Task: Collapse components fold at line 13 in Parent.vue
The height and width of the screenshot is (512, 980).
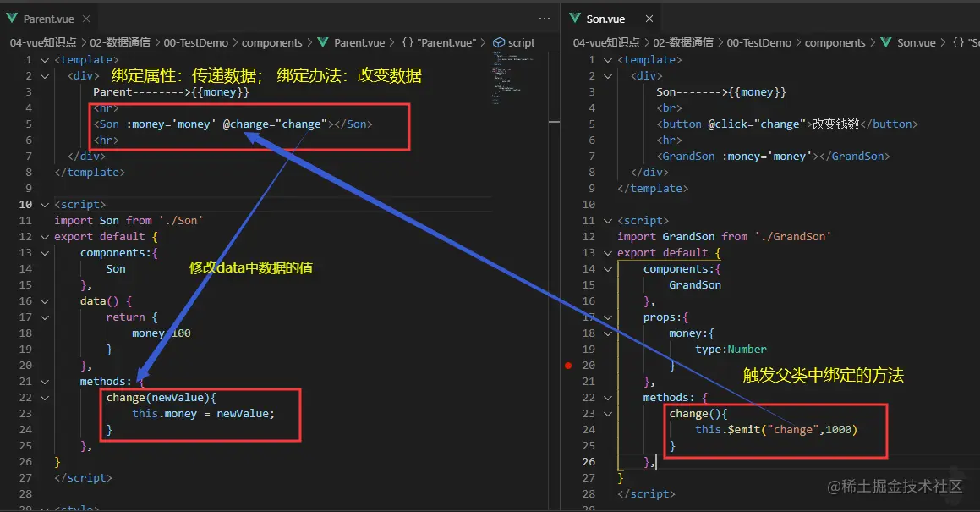Action: point(44,253)
